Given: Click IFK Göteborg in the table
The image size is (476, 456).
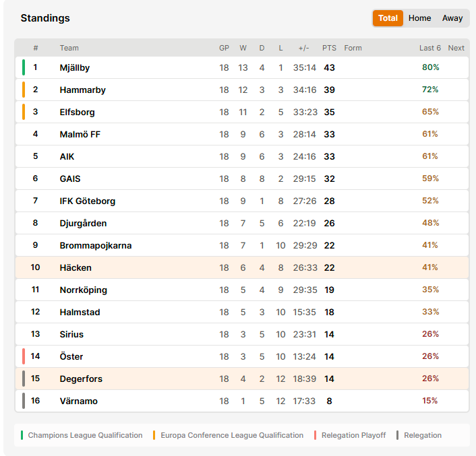Looking at the screenshot, I should coord(88,201).
